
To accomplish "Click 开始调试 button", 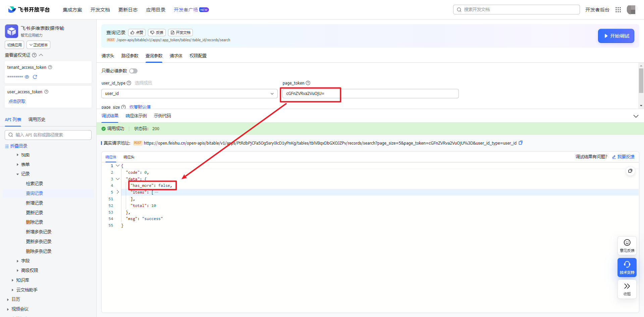I will [616, 36].
